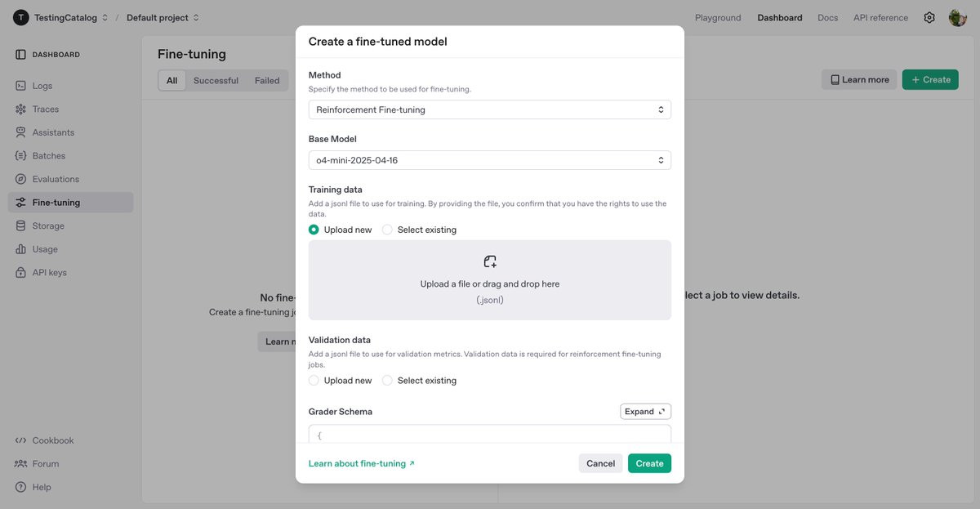Open the Logs sidebar icon
This screenshot has width=980, height=509.
(x=21, y=86)
